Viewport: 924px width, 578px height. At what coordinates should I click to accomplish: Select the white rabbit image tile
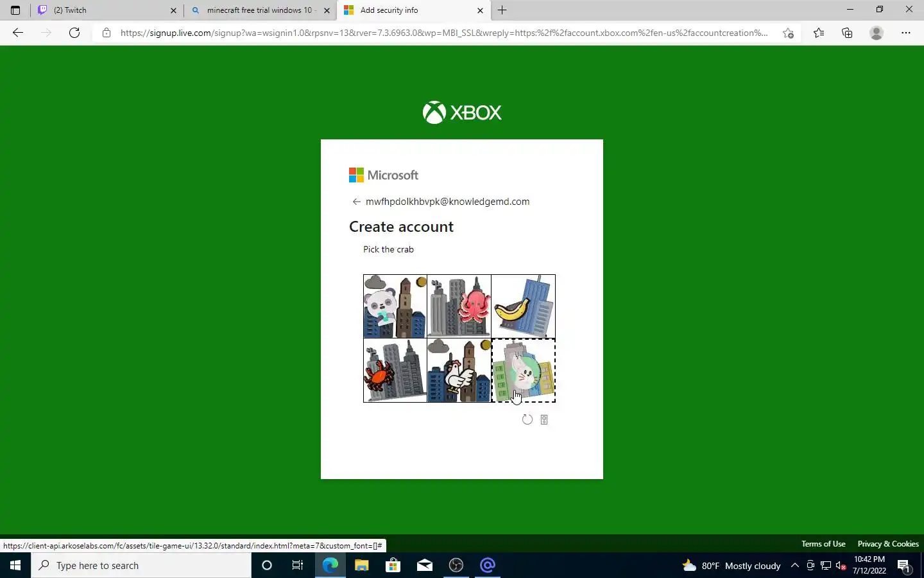click(524, 371)
